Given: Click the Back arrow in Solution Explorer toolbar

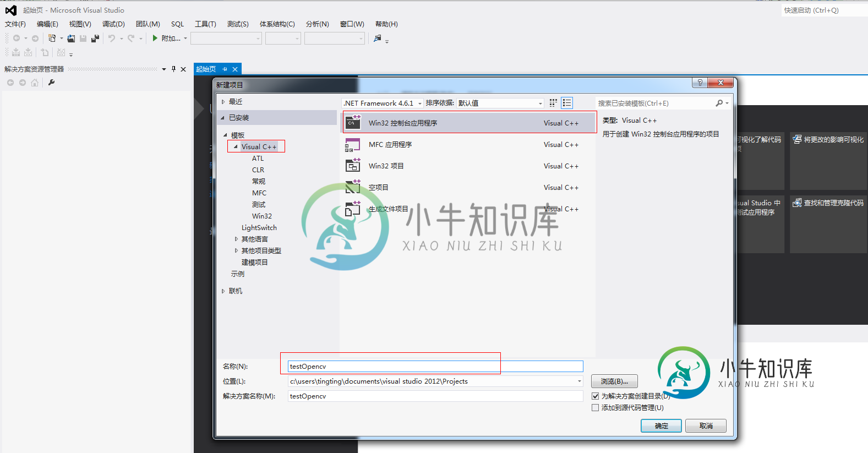Looking at the screenshot, I should pos(10,83).
